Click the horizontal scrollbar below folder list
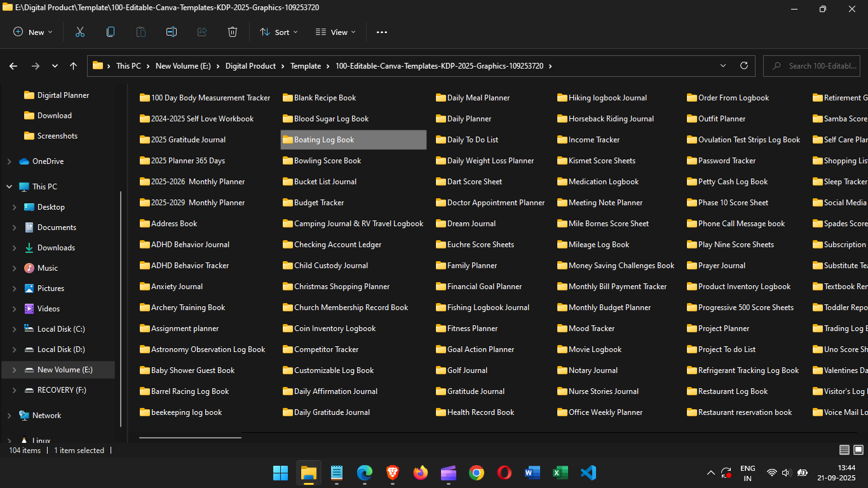868x488 pixels. click(190, 437)
